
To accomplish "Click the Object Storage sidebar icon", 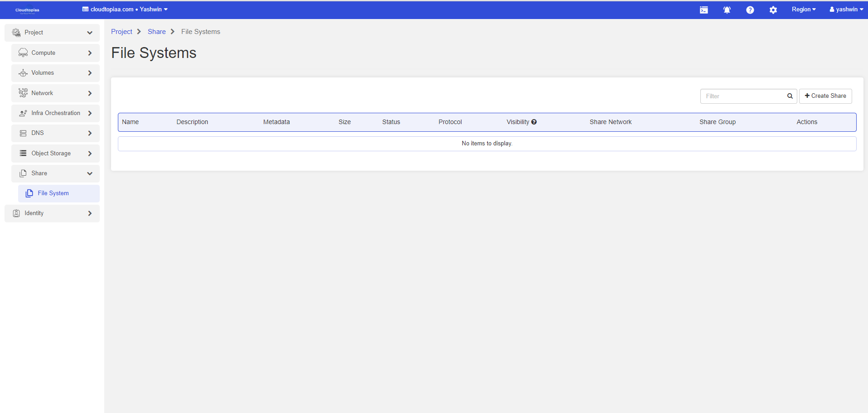I will (x=23, y=154).
